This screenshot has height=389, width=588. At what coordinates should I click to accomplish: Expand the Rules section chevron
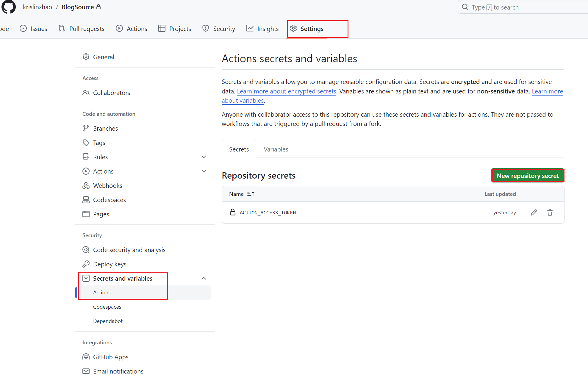[x=204, y=157]
